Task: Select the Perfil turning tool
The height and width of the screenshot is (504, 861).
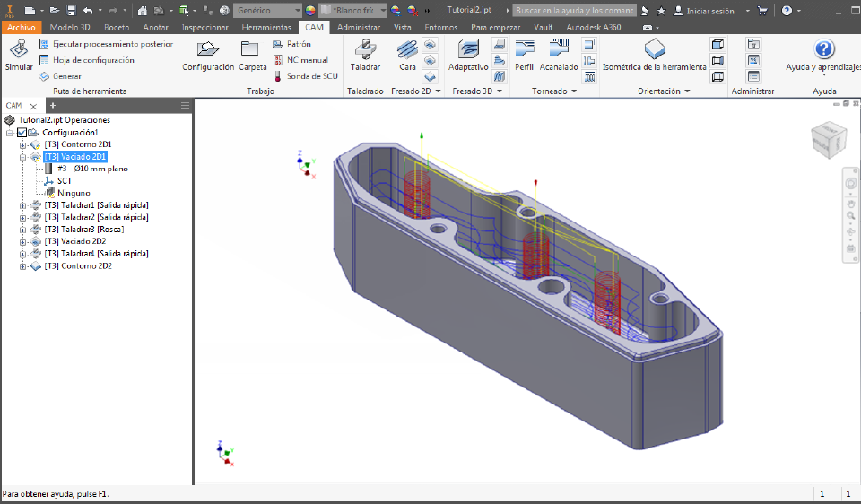Action: click(524, 56)
